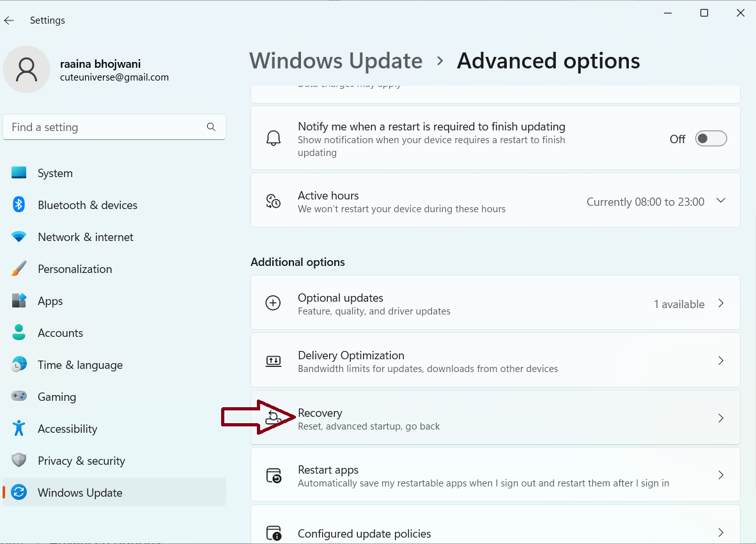Toggle restart notification switch
The width and height of the screenshot is (756, 544).
pos(711,139)
